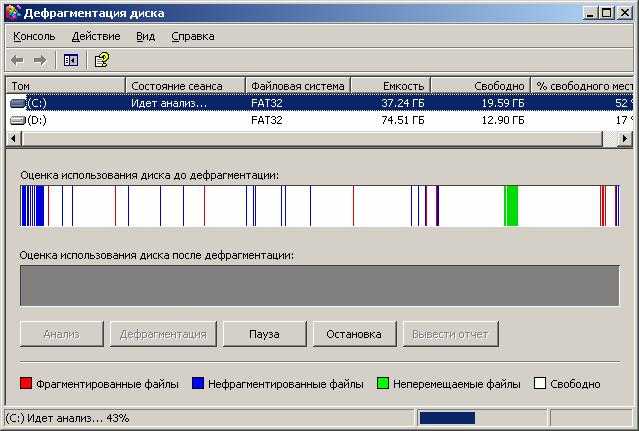Click the 'Неперемещаемые файлы' legend label
Screen dimensions: 639x431
pyautogui.click(x=457, y=384)
